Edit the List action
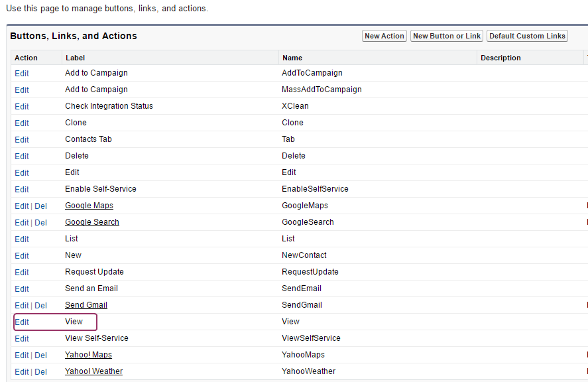 coord(22,239)
